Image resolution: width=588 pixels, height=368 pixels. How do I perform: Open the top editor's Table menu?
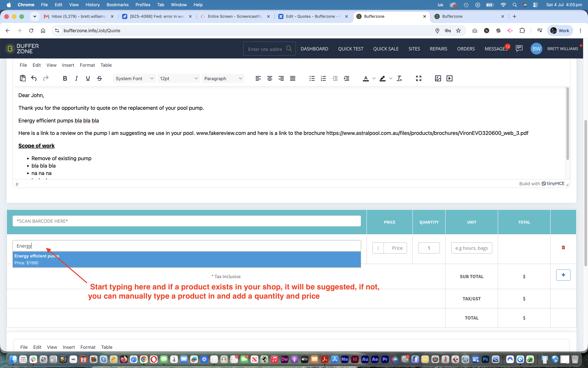[106, 65]
